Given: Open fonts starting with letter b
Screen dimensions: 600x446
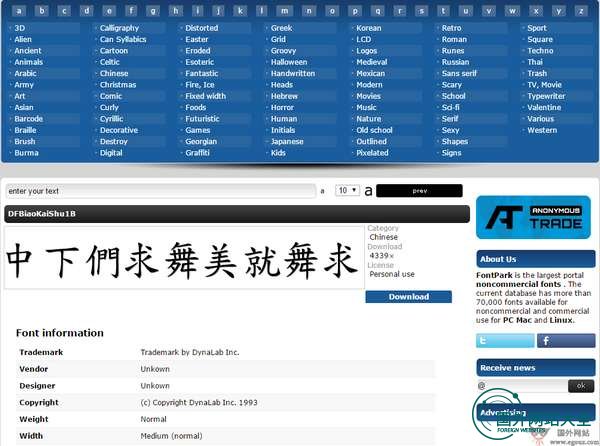Looking at the screenshot, I should 41,11.
